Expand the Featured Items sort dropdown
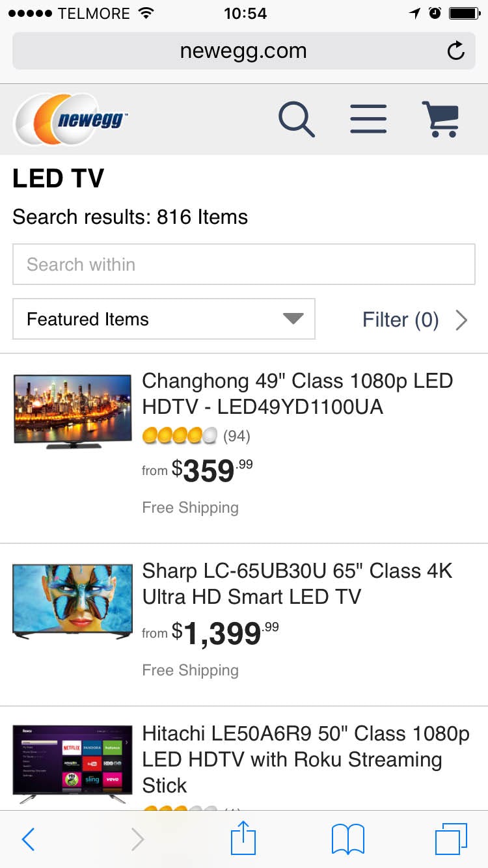 [x=164, y=319]
